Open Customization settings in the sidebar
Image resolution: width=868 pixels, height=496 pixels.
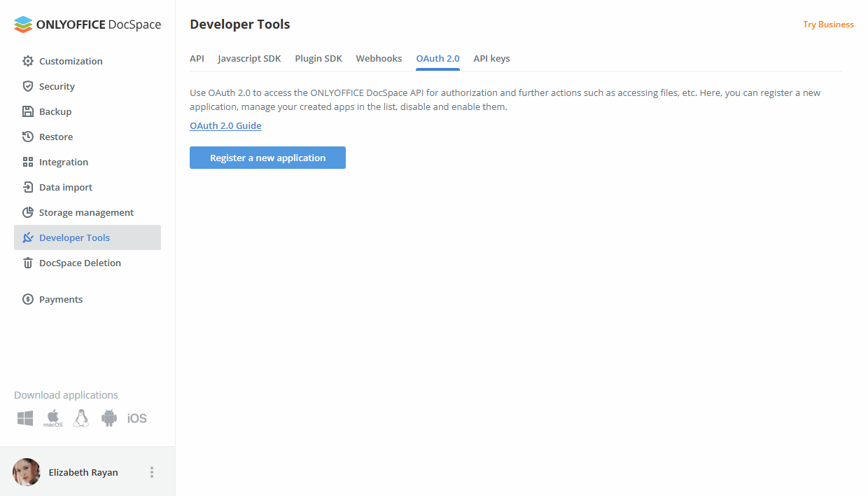click(x=70, y=61)
